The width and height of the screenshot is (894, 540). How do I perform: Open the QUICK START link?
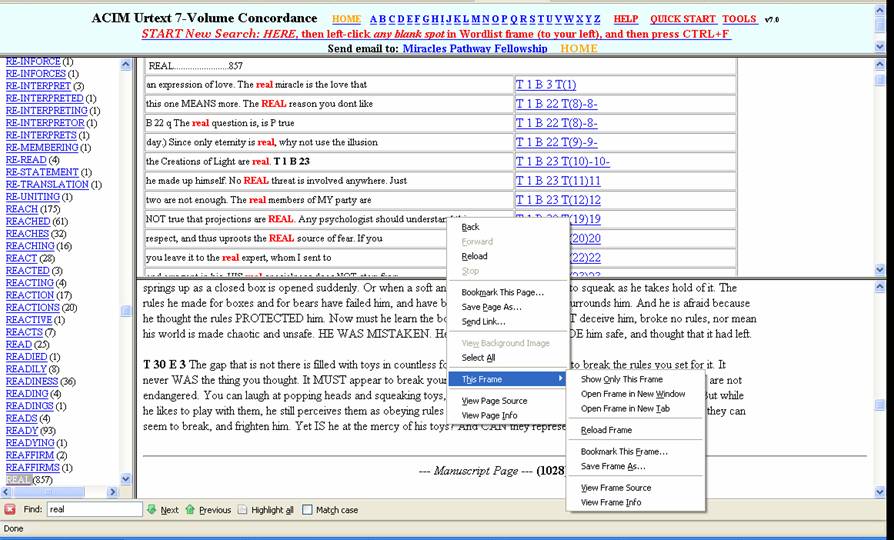tap(682, 19)
